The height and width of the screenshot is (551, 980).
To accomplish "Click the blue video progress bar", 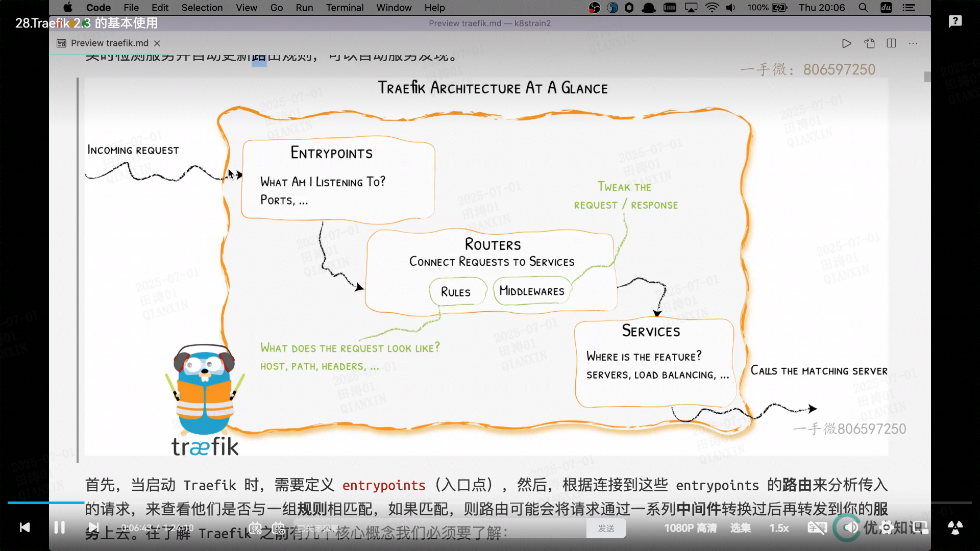I will [x=46, y=503].
